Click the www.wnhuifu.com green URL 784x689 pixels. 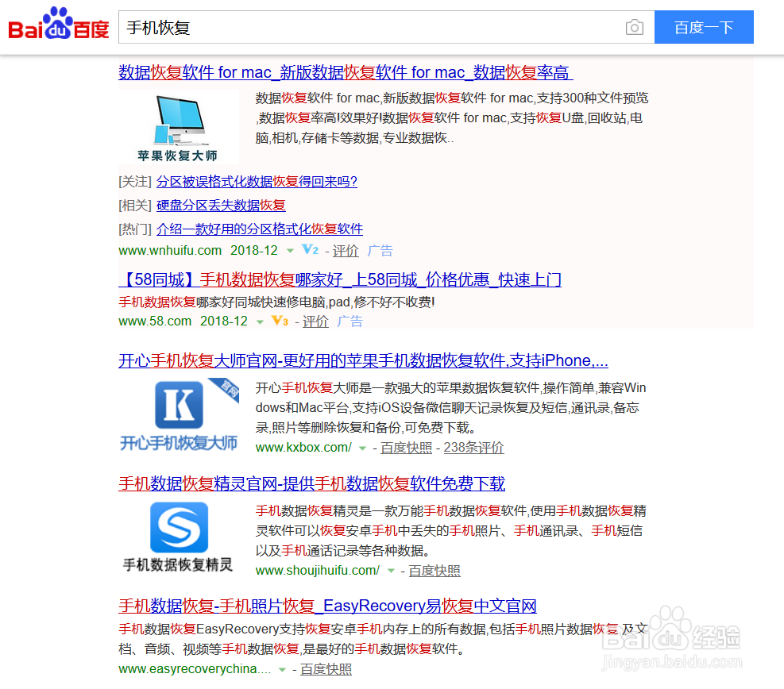170,250
